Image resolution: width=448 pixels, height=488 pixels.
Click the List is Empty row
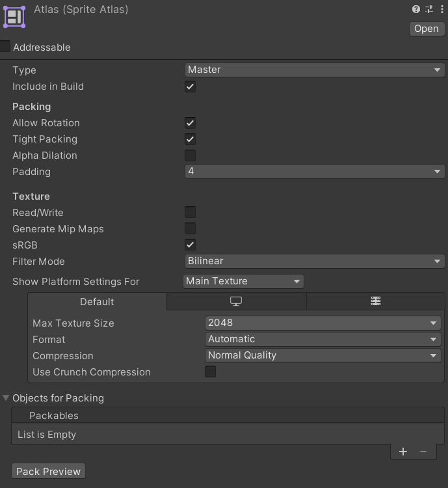click(228, 434)
